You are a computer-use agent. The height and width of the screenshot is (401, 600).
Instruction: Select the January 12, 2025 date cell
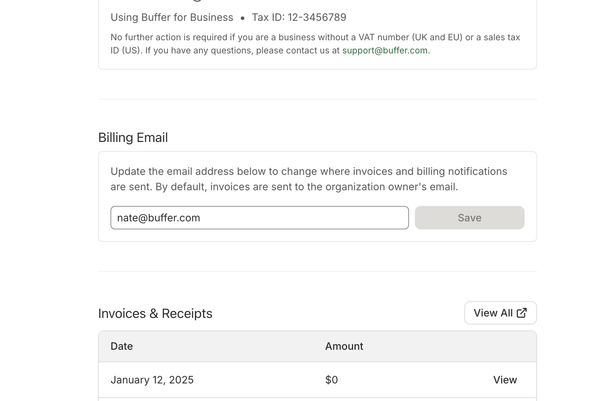tap(152, 380)
